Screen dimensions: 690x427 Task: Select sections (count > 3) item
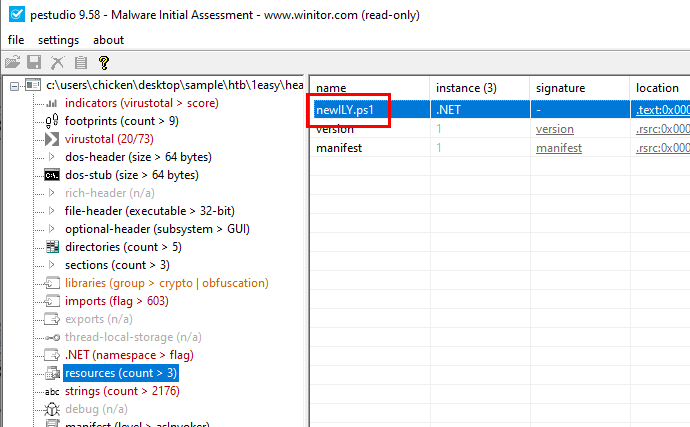point(117,265)
